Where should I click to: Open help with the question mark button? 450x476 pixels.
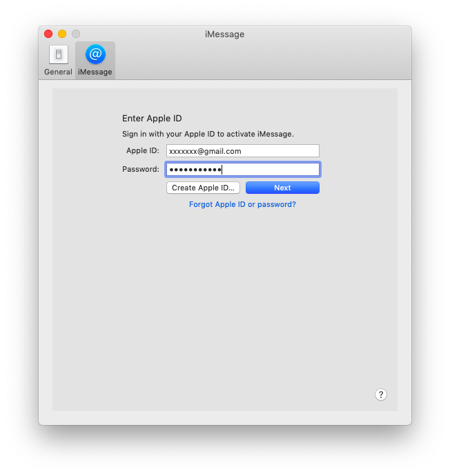(381, 395)
